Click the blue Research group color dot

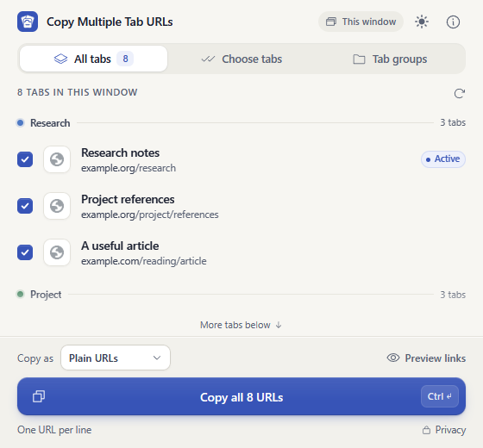pos(21,122)
